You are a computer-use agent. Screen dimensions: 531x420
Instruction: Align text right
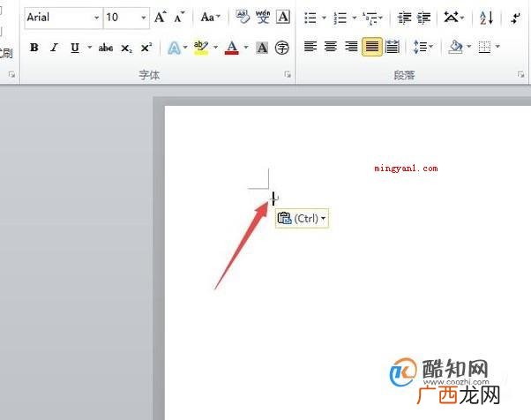(351, 47)
